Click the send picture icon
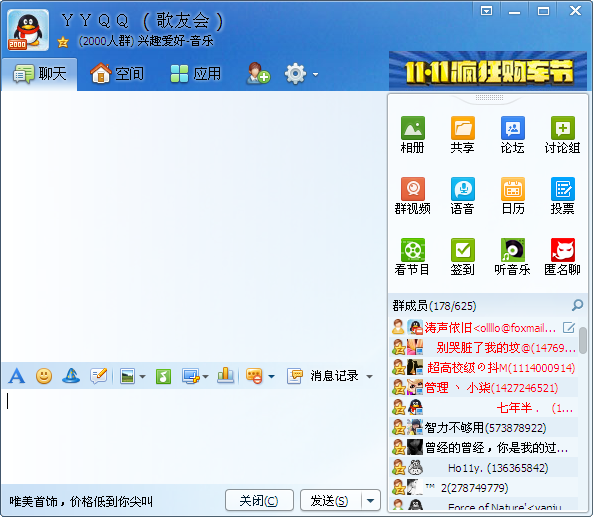Image resolution: width=593 pixels, height=517 pixels. tap(127, 376)
